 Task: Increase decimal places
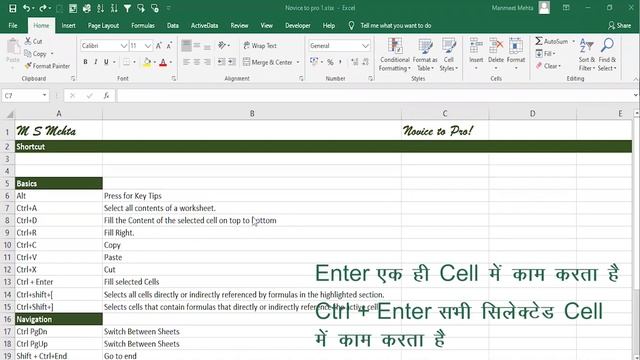pyautogui.click(x=354, y=62)
